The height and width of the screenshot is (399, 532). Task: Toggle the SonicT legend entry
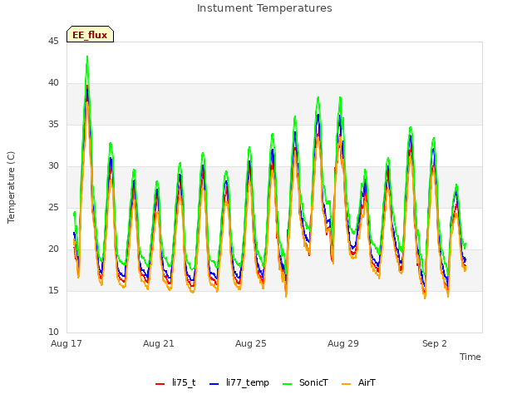tap(305, 383)
